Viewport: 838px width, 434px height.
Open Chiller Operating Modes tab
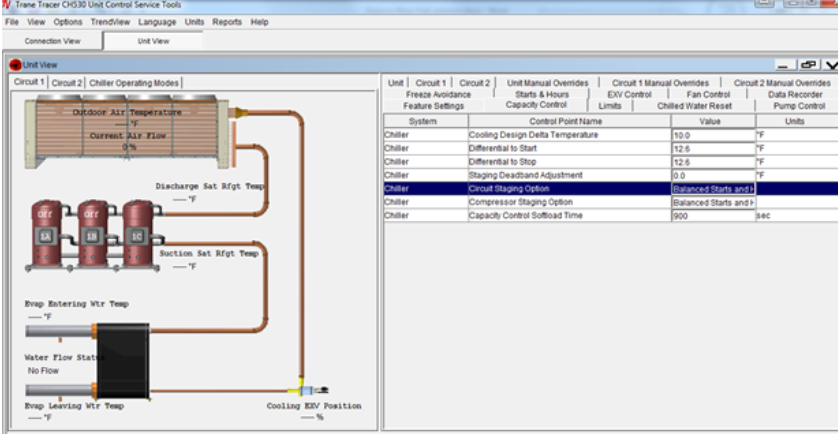134,83
